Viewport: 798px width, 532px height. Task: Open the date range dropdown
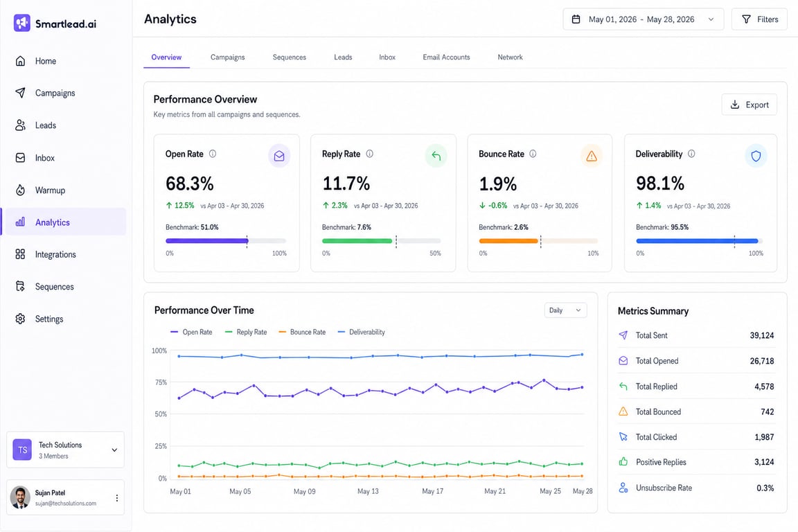644,19
